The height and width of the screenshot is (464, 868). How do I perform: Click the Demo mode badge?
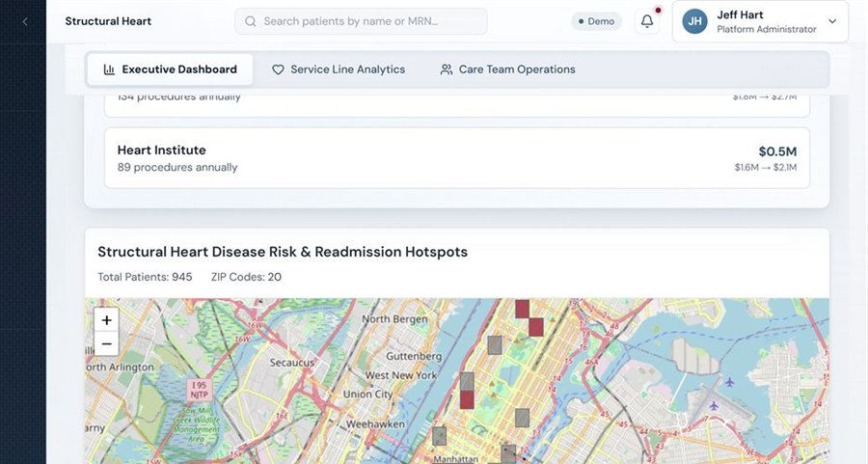click(x=596, y=21)
